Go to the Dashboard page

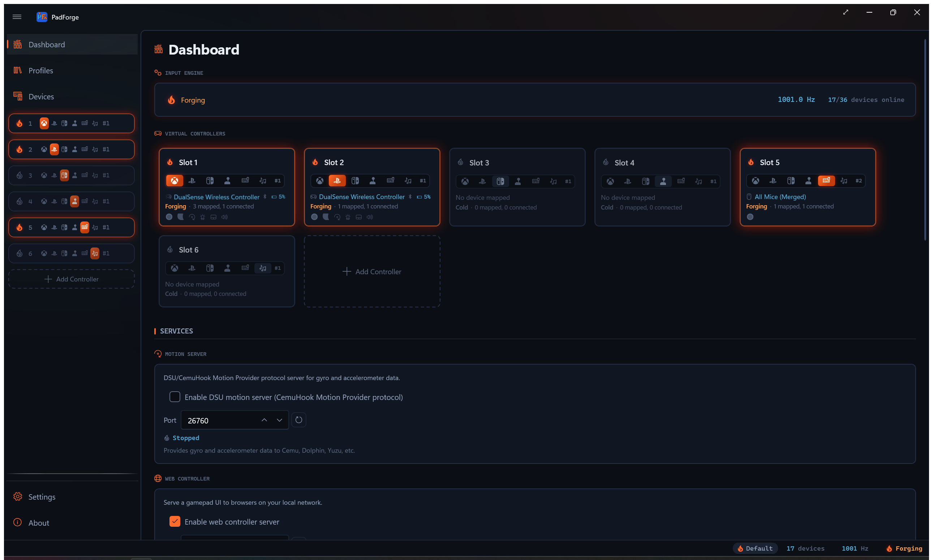coord(72,44)
